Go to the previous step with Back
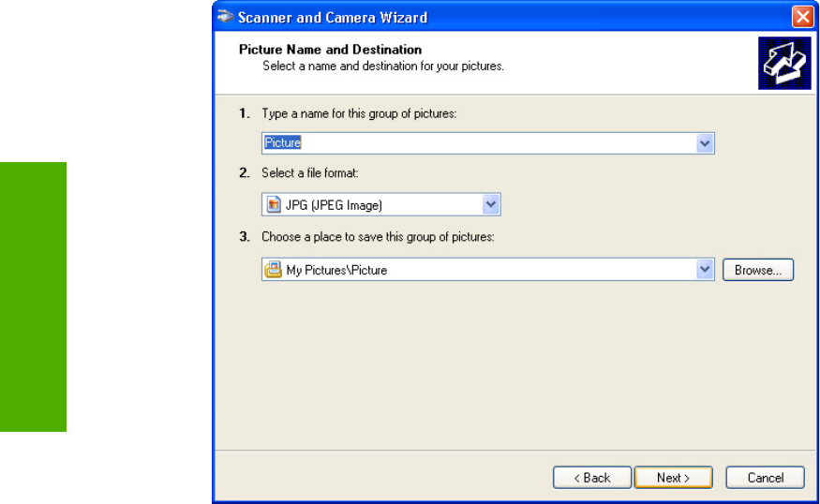 pyautogui.click(x=592, y=478)
